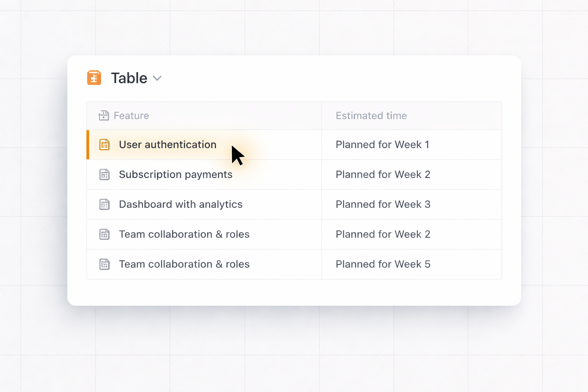Expand the Table view dropdown chevron
This screenshot has width=588, height=392.
click(x=157, y=78)
